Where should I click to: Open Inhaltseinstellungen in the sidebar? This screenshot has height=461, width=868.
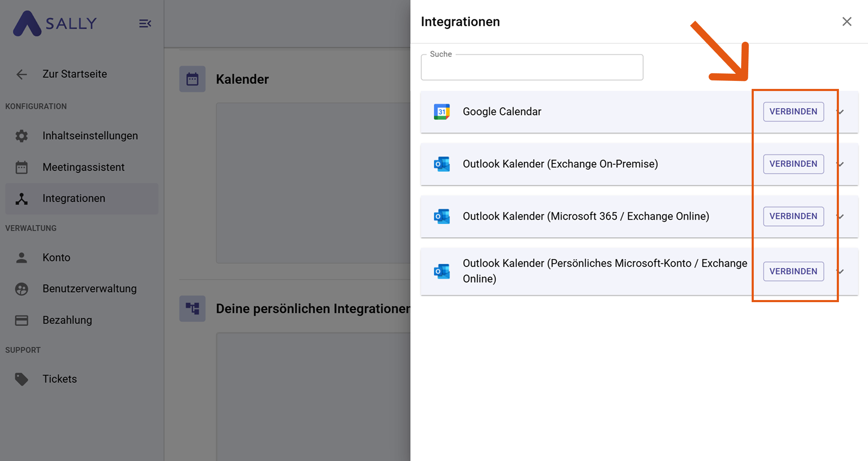pyautogui.click(x=90, y=136)
